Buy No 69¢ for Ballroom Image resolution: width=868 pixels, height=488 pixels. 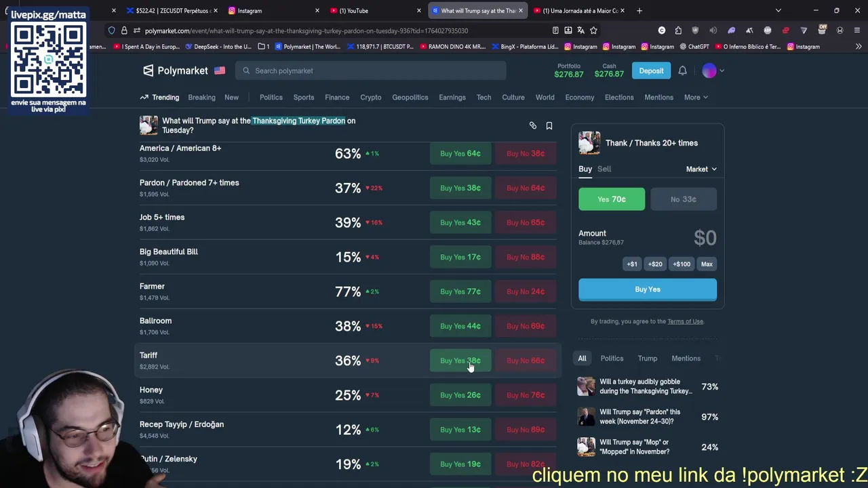[x=526, y=326]
